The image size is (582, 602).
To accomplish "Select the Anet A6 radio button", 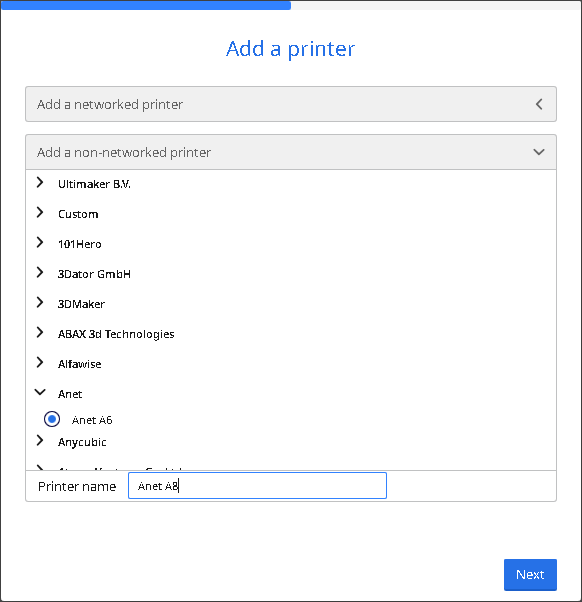I will (52, 419).
